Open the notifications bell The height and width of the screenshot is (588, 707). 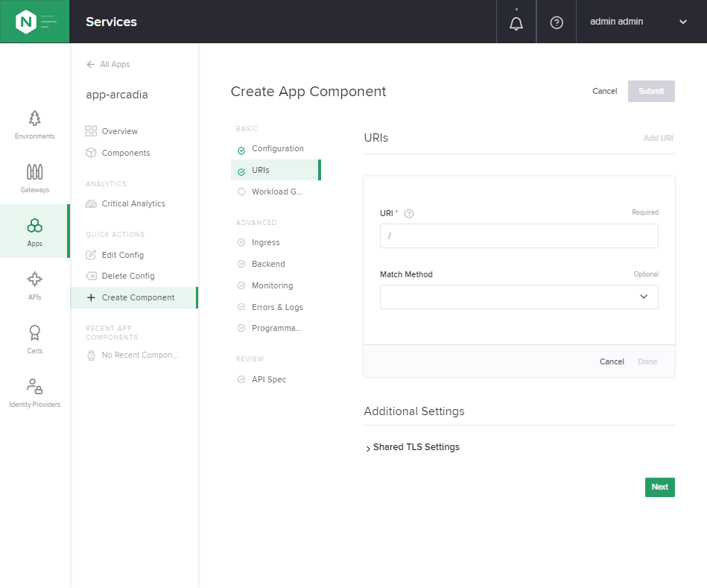(x=516, y=23)
